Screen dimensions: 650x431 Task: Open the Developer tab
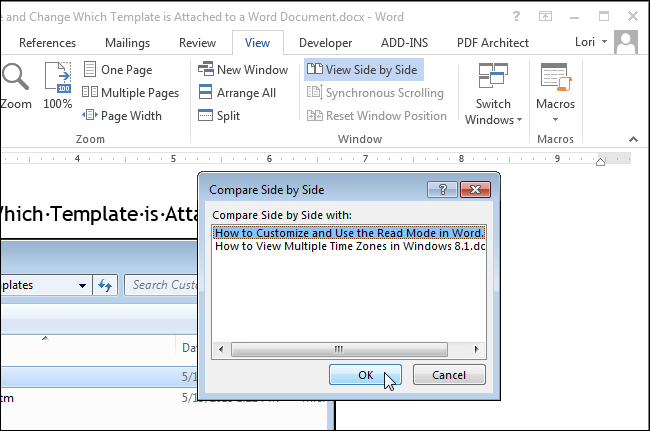325,43
